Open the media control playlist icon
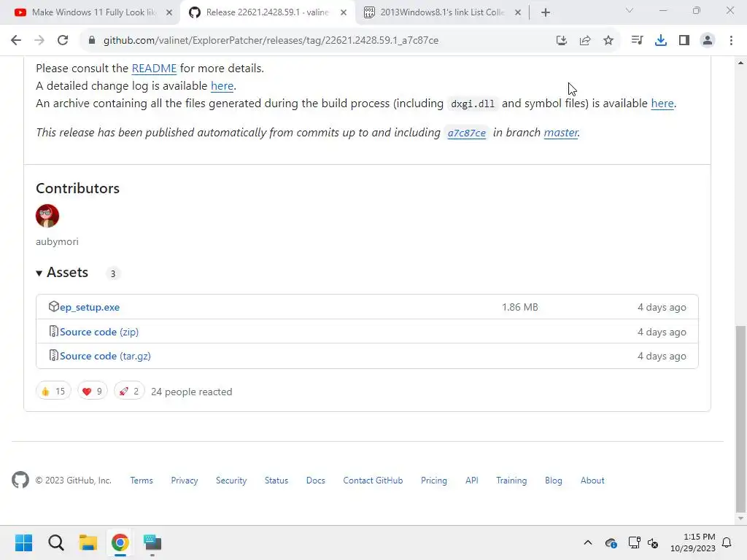Image resolution: width=747 pixels, height=560 pixels. pos(637,41)
